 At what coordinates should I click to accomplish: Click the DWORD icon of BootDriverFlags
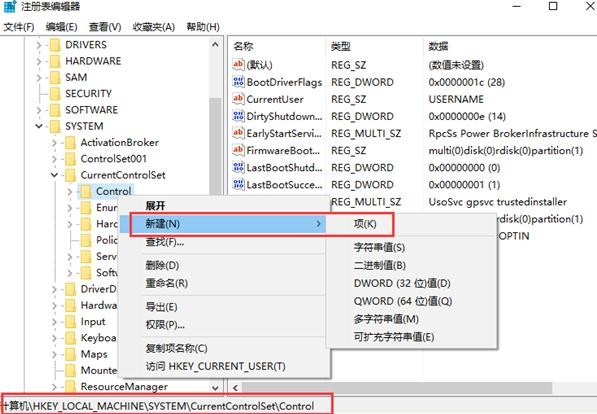pyautogui.click(x=238, y=82)
